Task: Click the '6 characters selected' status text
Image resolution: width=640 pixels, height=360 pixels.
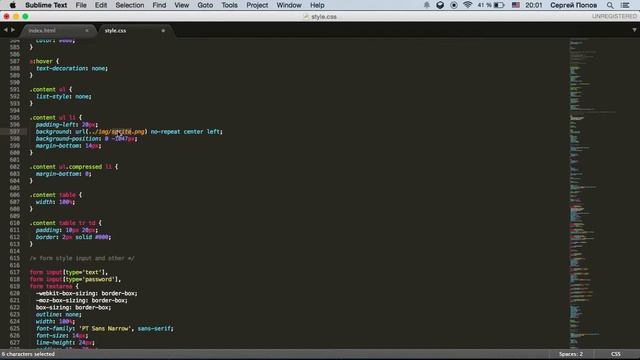Action: click(x=28, y=354)
